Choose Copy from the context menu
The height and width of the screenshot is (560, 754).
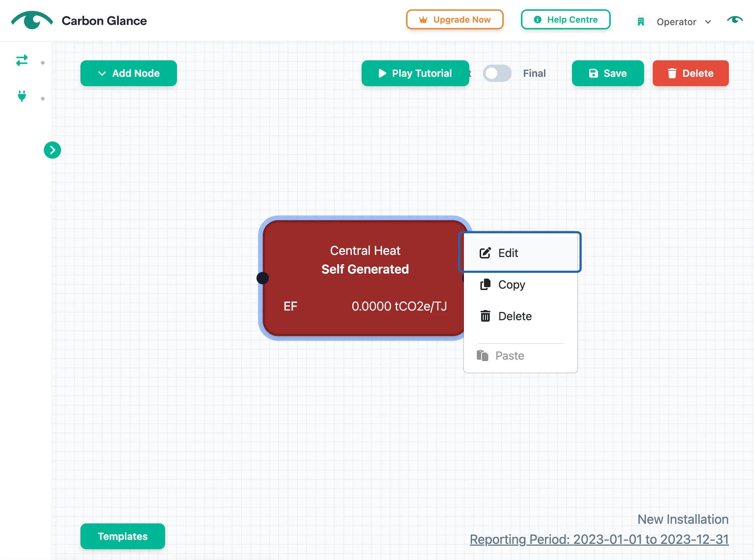[520, 285]
